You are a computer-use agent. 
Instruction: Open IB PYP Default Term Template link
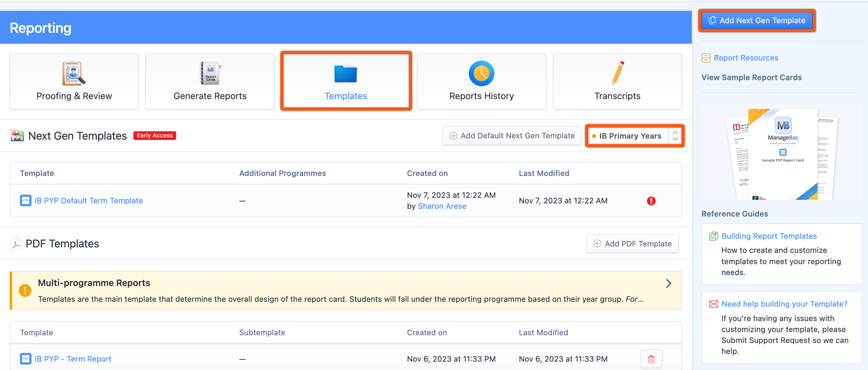pos(89,201)
